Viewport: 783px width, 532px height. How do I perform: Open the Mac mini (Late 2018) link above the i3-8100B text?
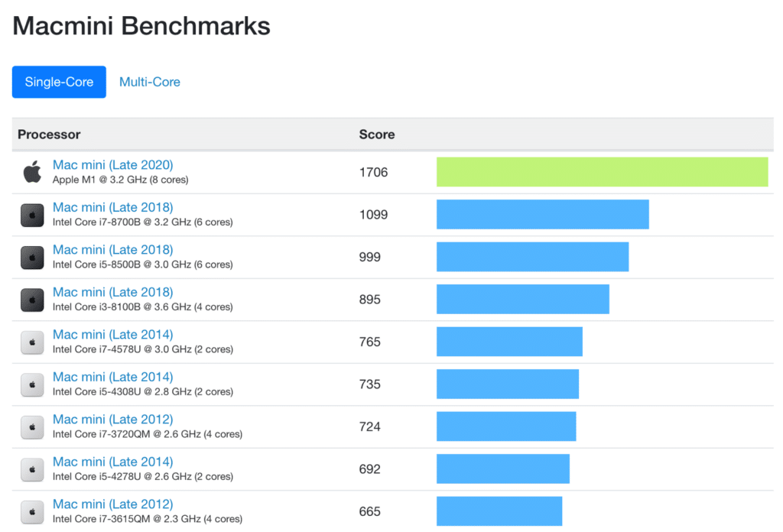point(112,292)
